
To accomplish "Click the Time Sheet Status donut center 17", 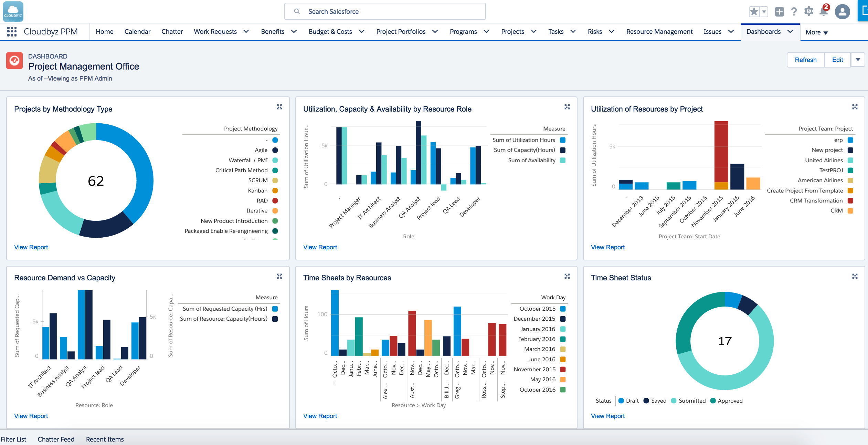I will coord(725,341).
